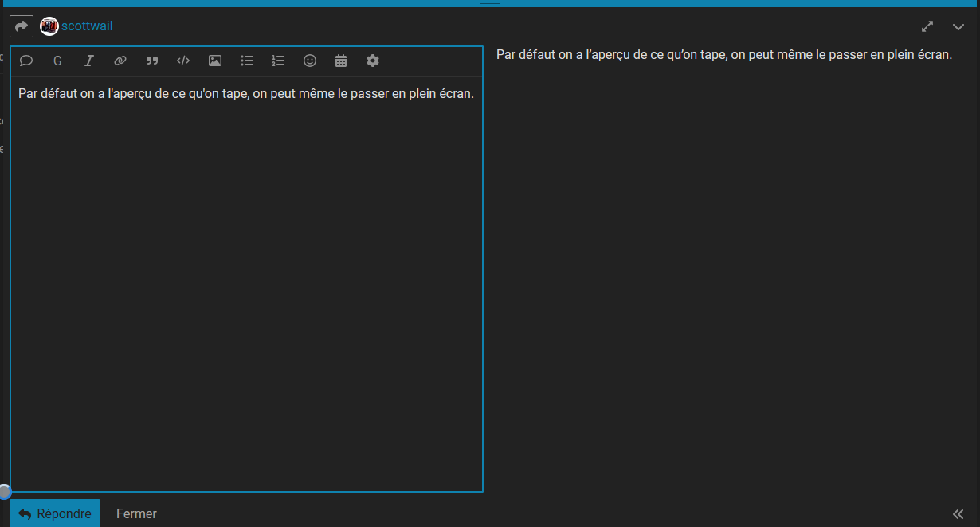Insert a date using the calendar icon
The image size is (980, 527).
tap(341, 61)
